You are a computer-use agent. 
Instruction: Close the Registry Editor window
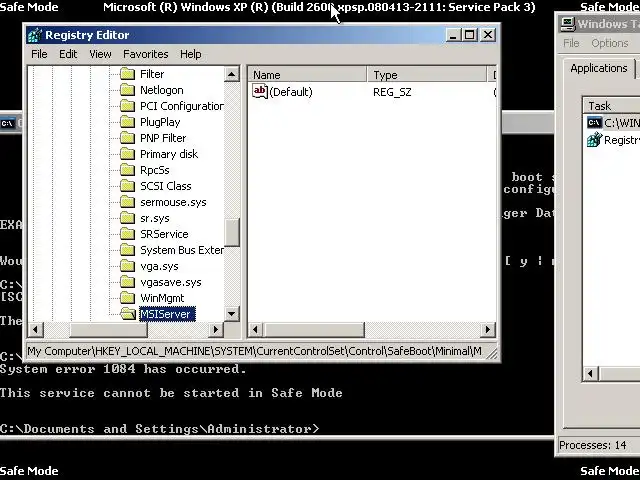pyautogui.click(x=488, y=35)
